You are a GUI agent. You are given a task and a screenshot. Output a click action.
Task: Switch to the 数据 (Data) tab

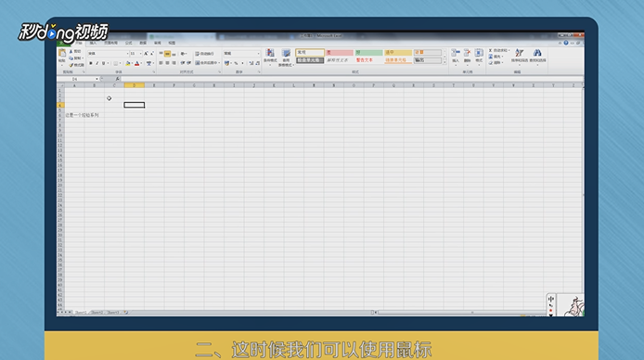(x=143, y=43)
